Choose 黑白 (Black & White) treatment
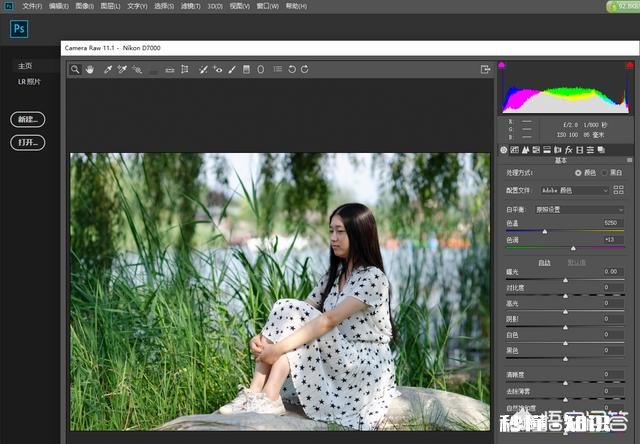 605,173
